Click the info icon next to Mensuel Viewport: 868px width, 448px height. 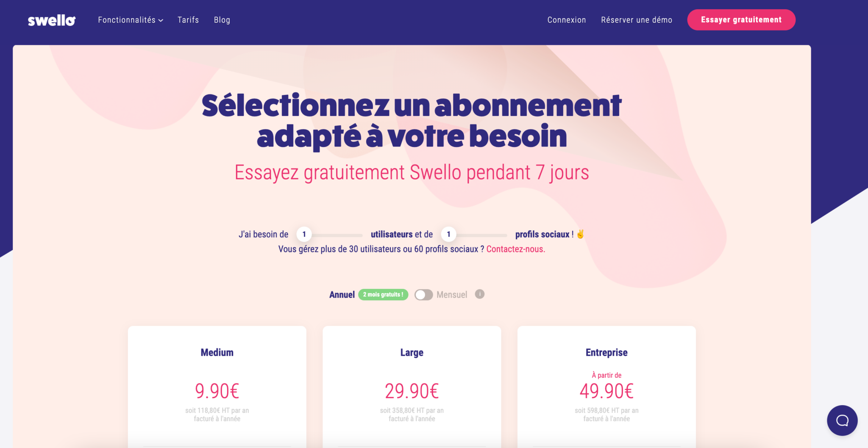pos(479,294)
